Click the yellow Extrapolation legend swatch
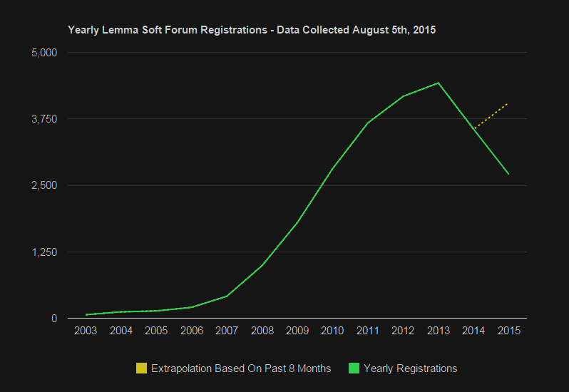 (x=141, y=368)
